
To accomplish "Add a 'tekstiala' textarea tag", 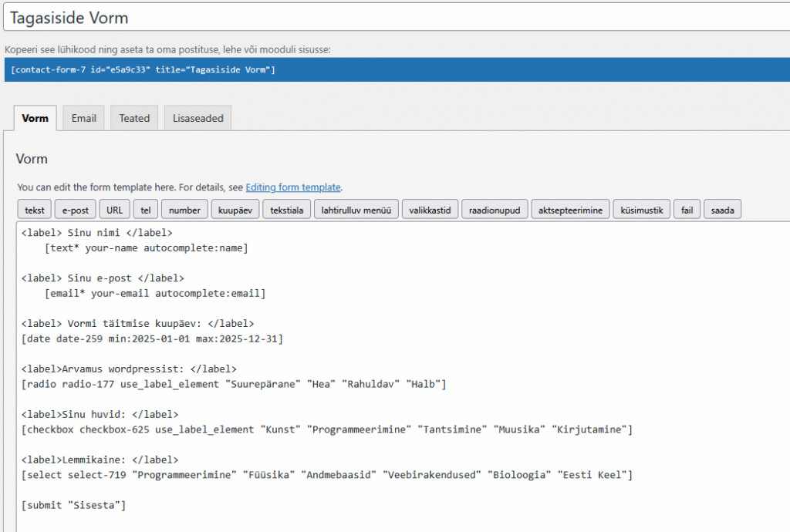I will point(287,210).
